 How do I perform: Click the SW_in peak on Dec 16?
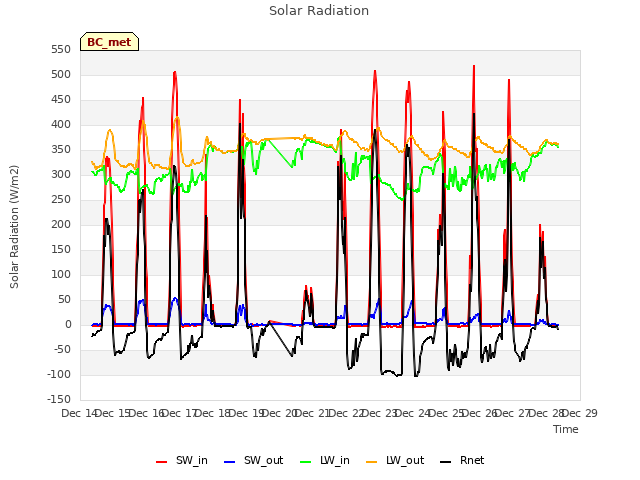click(x=175, y=72)
